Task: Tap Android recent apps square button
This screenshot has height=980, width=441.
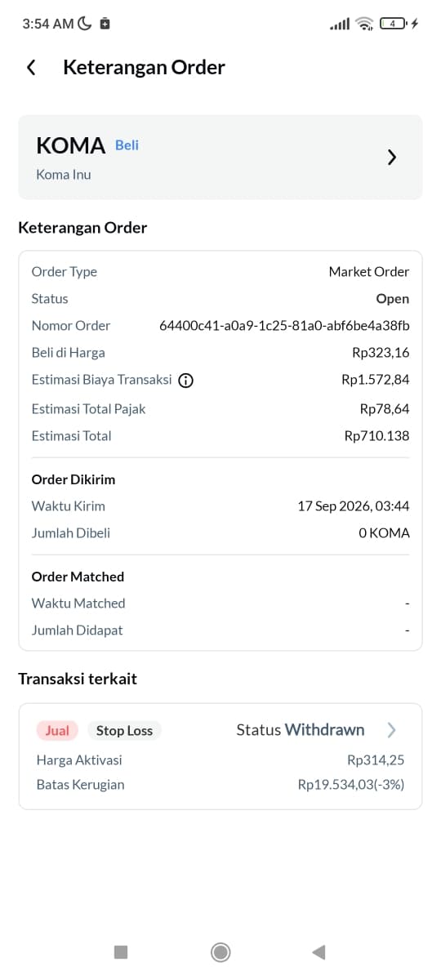Action: coord(121,951)
